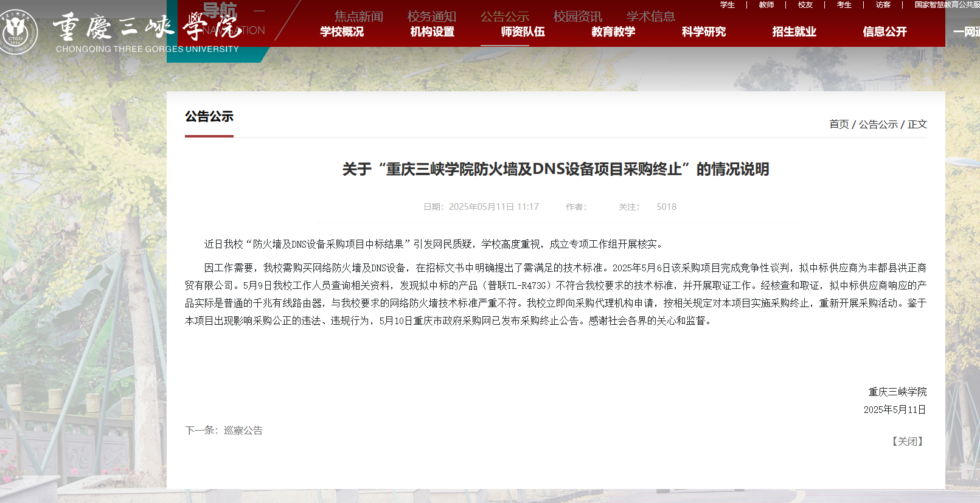
Task: Click the 正文 breadcrumb text
Action: pyautogui.click(x=917, y=124)
